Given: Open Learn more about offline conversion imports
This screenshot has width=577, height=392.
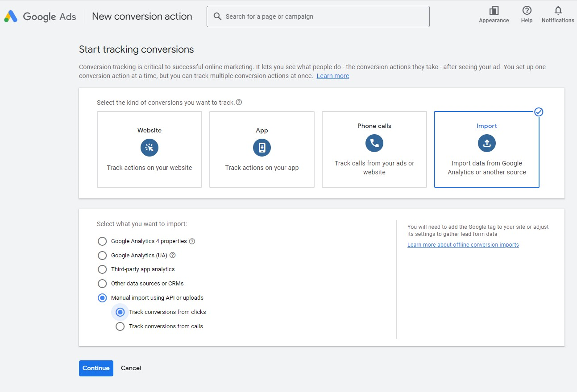Looking at the screenshot, I should (x=463, y=245).
